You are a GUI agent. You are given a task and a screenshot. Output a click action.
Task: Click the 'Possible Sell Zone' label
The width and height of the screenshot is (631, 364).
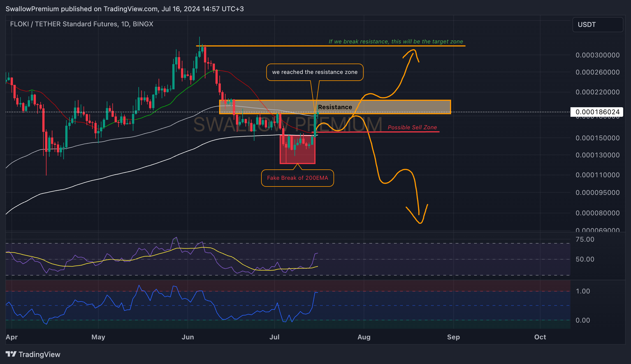(x=412, y=127)
